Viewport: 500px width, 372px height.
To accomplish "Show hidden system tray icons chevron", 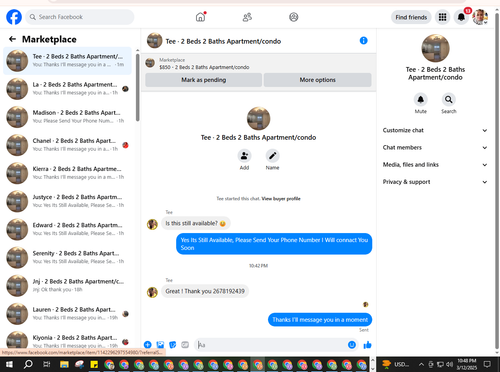I will 421,364.
